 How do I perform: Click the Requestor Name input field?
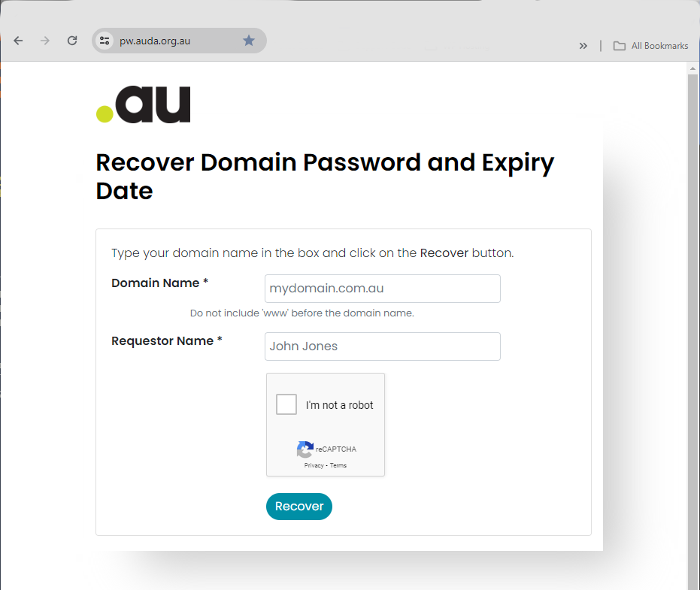pyautogui.click(x=382, y=346)
